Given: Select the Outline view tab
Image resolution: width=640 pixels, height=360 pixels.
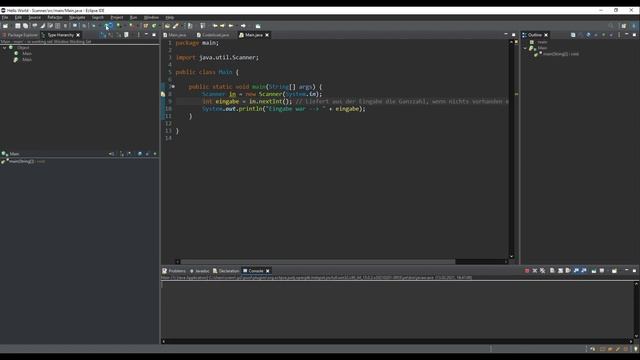Looking at the screenshot, I should (x=533, y=35).
